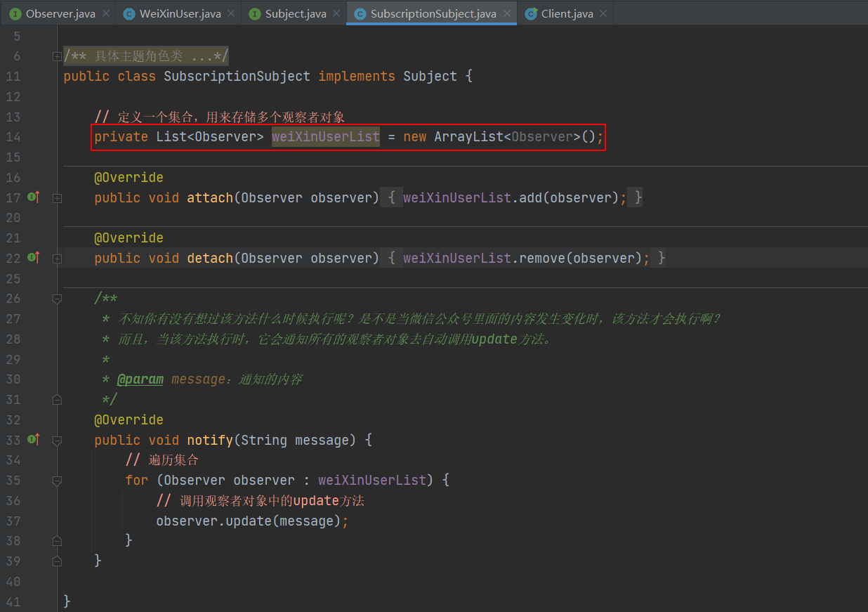Image resolution: width=868 pixels, height=612 pixels.
Task: Collapse the notify method on line 33
Action: coord(57,441)
